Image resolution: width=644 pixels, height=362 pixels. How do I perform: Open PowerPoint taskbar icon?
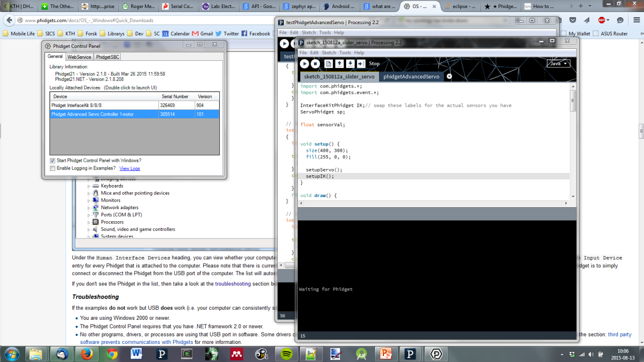(385, 353)
